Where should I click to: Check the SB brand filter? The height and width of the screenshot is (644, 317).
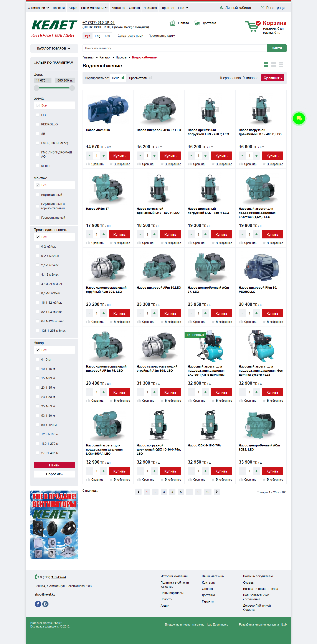[x=38, y=133]
